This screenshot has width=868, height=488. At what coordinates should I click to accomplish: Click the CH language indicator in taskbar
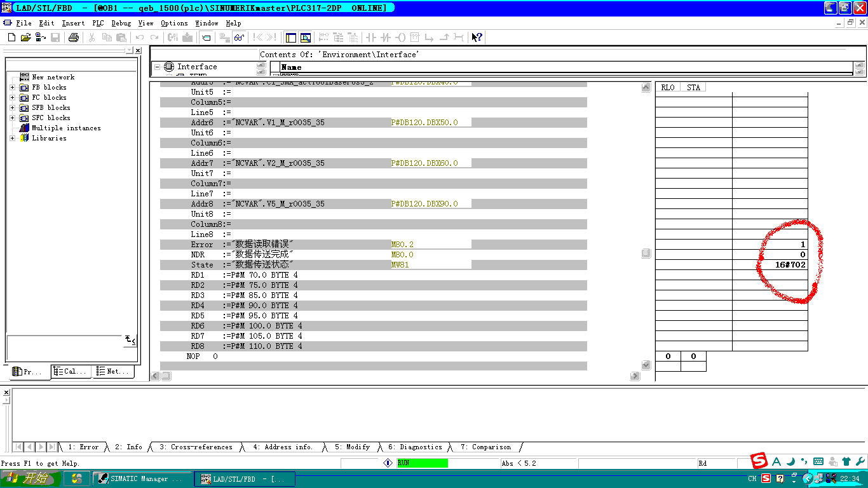(752, 478)
